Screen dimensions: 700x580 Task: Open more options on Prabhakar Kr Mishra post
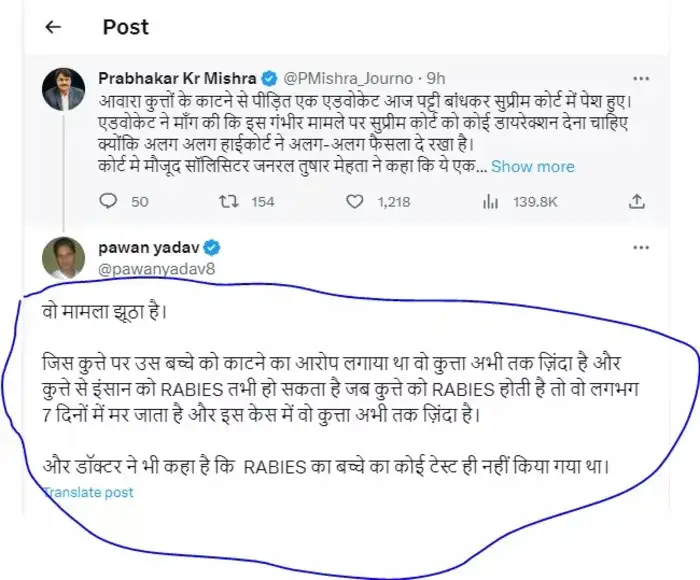coord(641,79)
